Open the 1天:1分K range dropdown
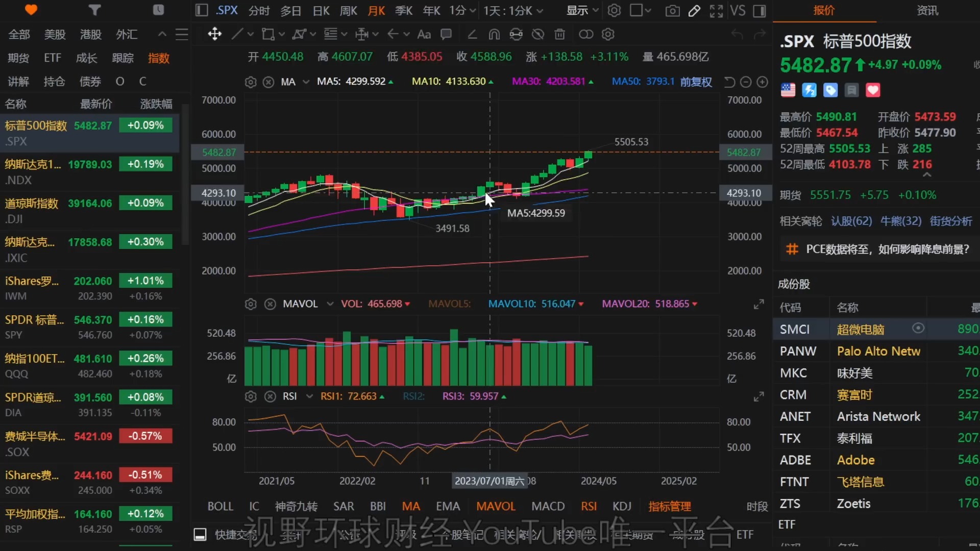Image resolution: width=980 pixels, height=551 pixels. click(513, 10)
